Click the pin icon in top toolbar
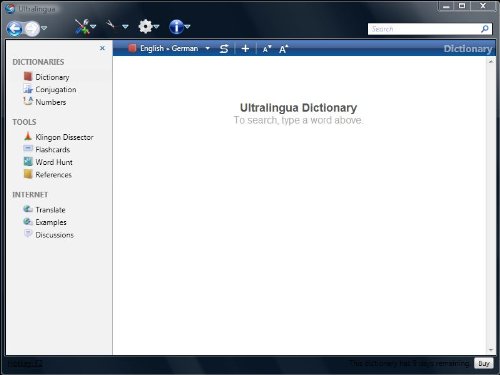This screenshot has width=500, height=375. point(110,25)
